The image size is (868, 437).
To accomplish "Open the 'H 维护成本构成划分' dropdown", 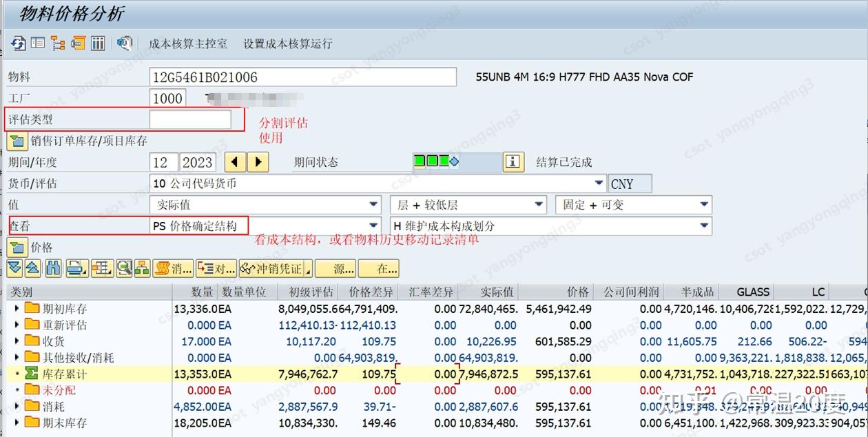I will (x=703, y=225).
